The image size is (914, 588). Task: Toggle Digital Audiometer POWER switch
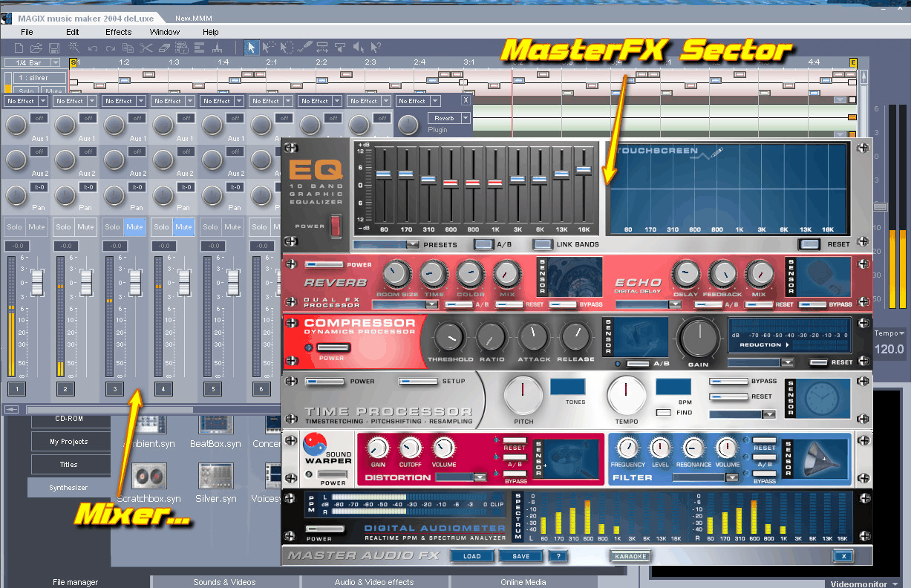324,529
